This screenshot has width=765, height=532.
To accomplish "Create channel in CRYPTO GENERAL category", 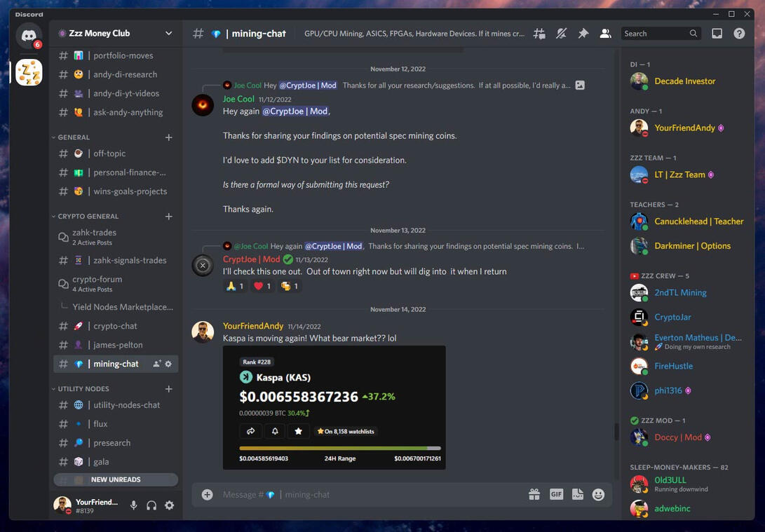I will click(x=169, y=217).
